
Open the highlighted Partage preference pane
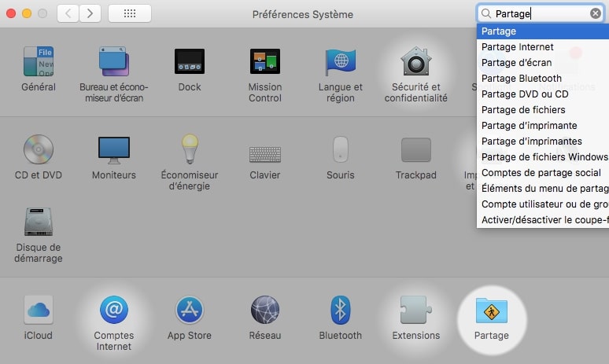(x=492, y=319)
